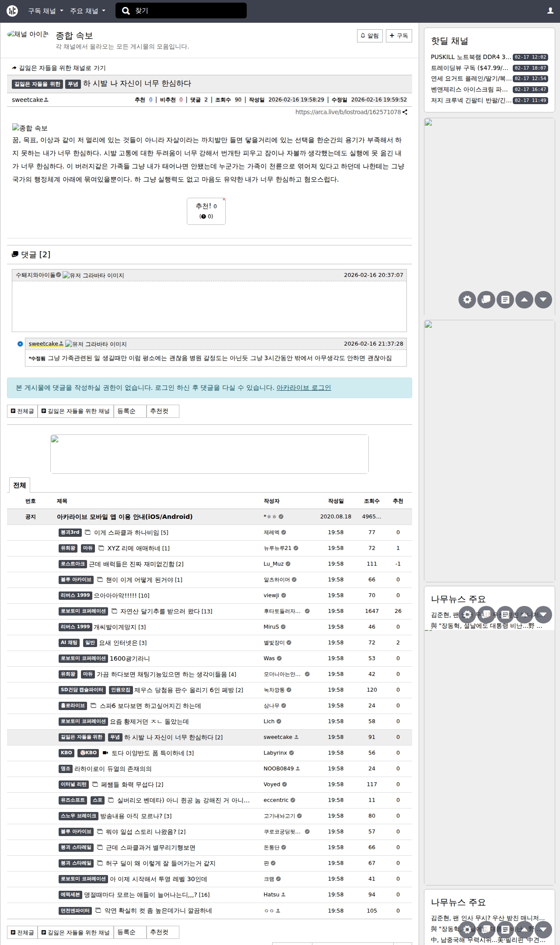
Task: Focus the 찾기 search input field
Action: point(188,11)
